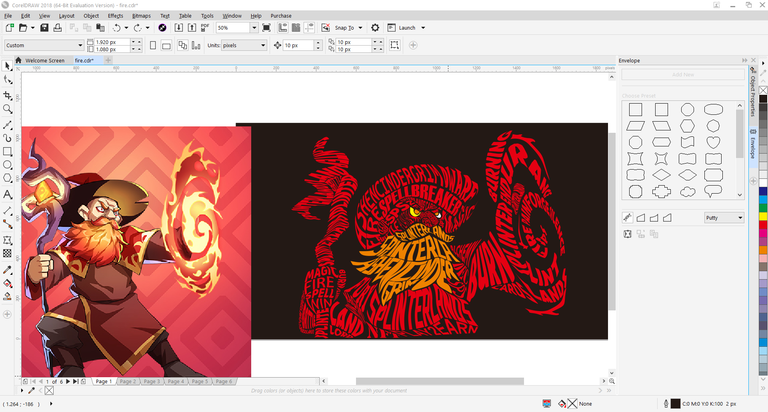Viewport: 768px width, 412px height.
Task: Open the Object menu
Action: point(91,16)
